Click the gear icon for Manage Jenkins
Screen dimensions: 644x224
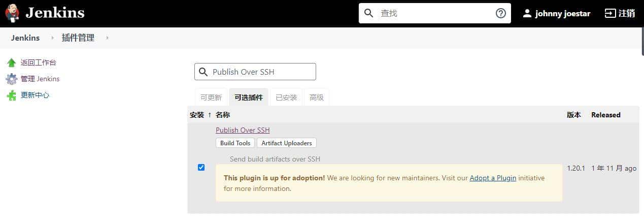click(11, 79)
